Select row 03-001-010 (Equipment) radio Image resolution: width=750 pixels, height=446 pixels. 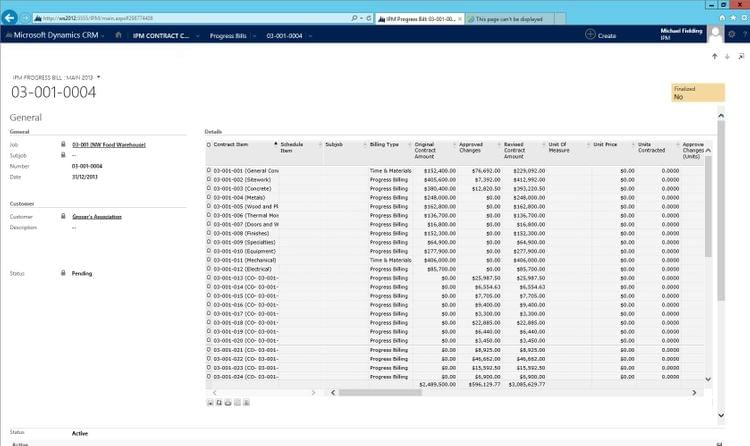[x=209, y=251]
